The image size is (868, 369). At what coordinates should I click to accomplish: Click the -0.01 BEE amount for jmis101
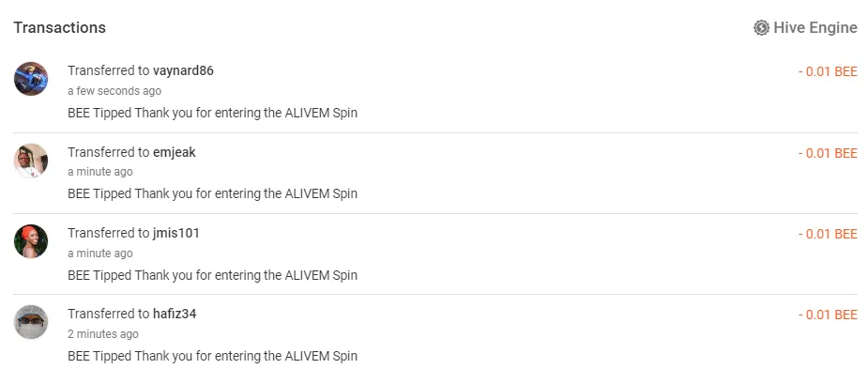pos(828,234)
